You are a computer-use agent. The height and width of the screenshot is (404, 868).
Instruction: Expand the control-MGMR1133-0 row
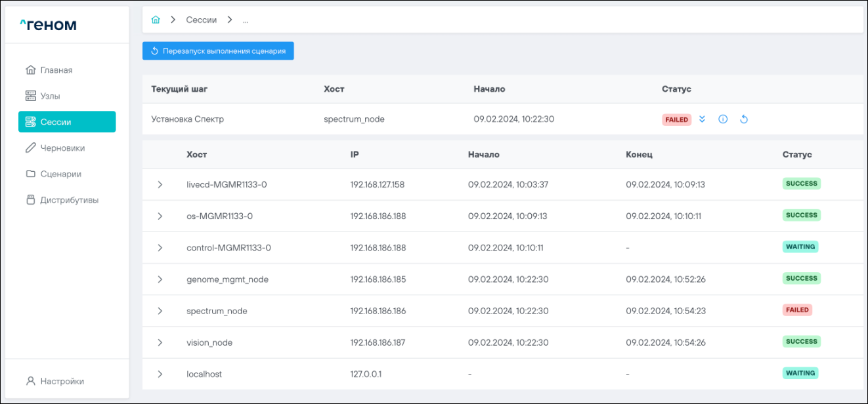(160, 248)
